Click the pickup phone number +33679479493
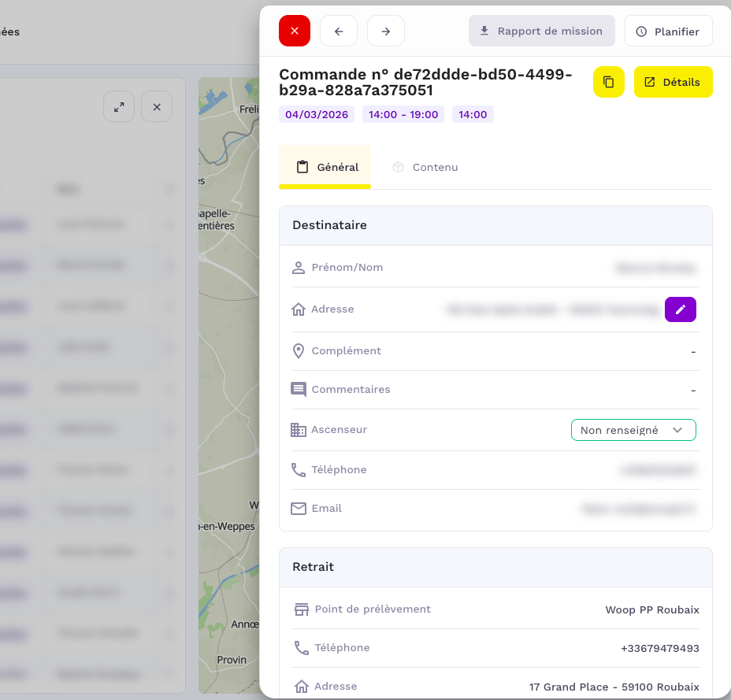 click(659, 648)
